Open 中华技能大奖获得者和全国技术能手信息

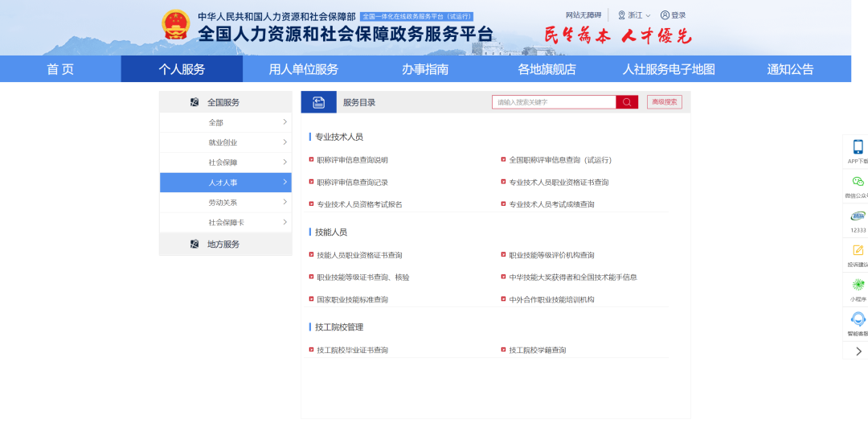tap(573, 277)
